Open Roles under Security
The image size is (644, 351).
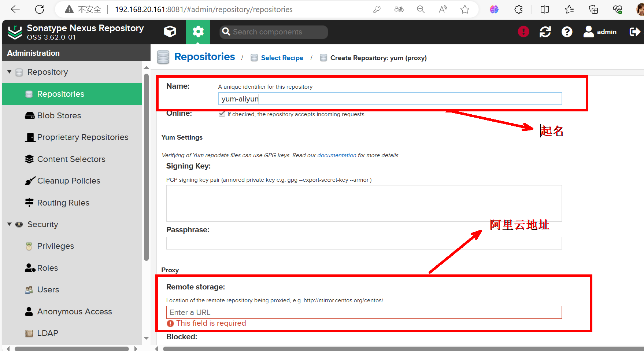(x=72, y=268)
